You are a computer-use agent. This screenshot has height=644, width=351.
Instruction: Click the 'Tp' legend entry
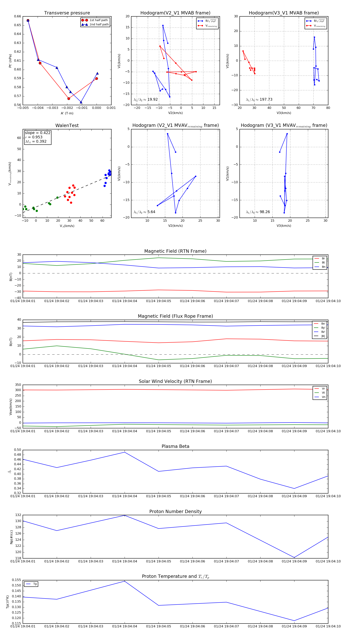[x=31, y=584]
